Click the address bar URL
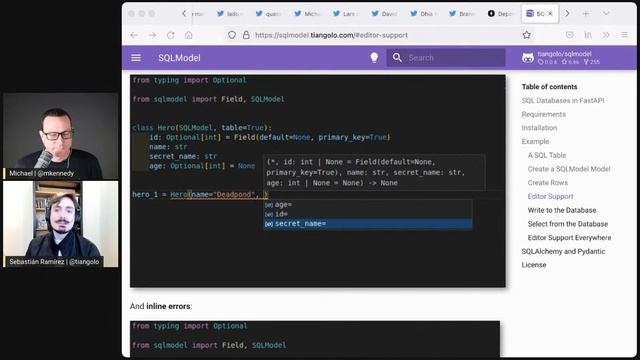This screenshot has width=640, height=360. (331, 35)
